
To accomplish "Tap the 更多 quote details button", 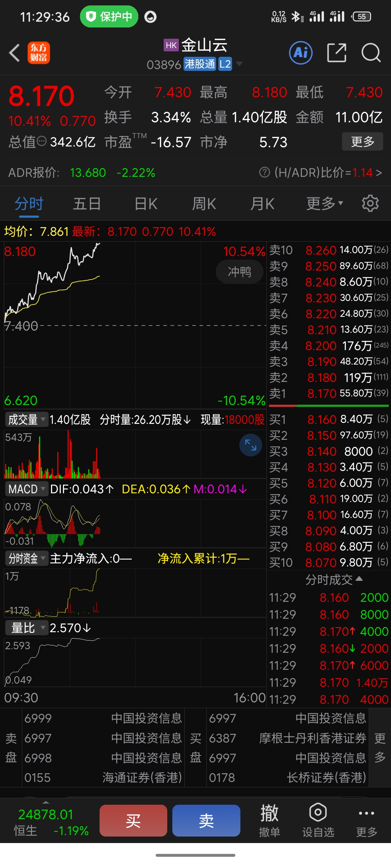I will tap(362, 141).
